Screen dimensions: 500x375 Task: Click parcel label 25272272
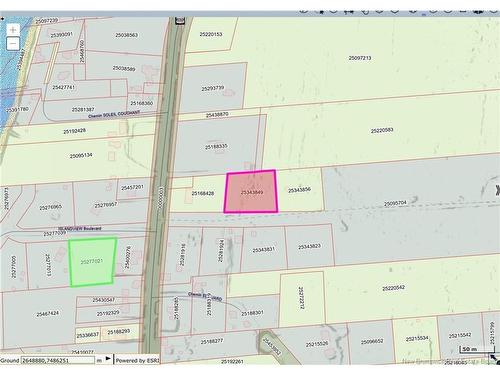[x=301, y=298]
